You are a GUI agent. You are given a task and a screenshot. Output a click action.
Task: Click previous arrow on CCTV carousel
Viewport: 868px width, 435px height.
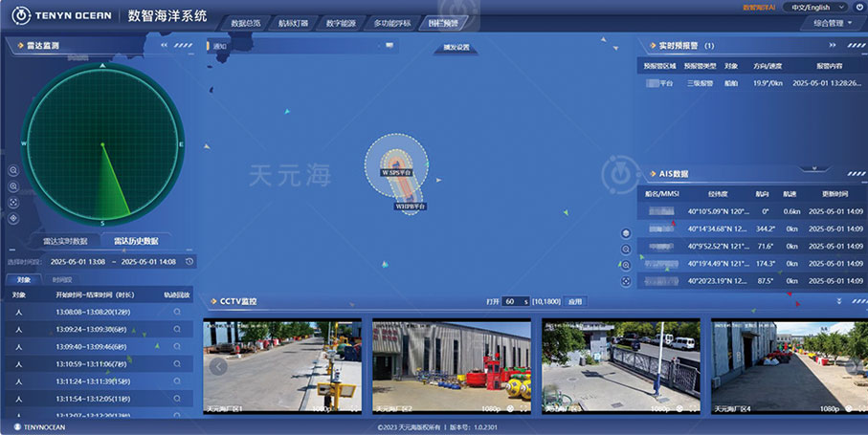217,365
